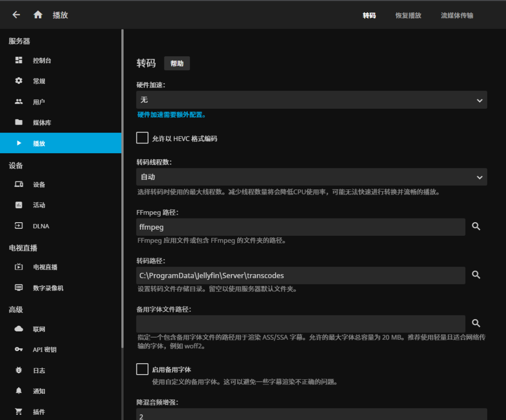Click the cart icon for 插件
Viewport: 506px width, 420px height.
point(19,412)
